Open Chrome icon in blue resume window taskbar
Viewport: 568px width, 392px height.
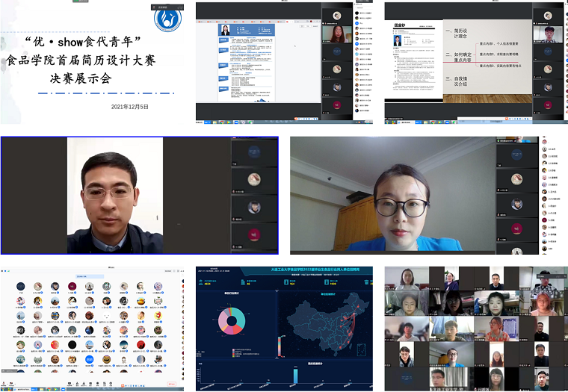pyautogui.click(x=222, y=122)
